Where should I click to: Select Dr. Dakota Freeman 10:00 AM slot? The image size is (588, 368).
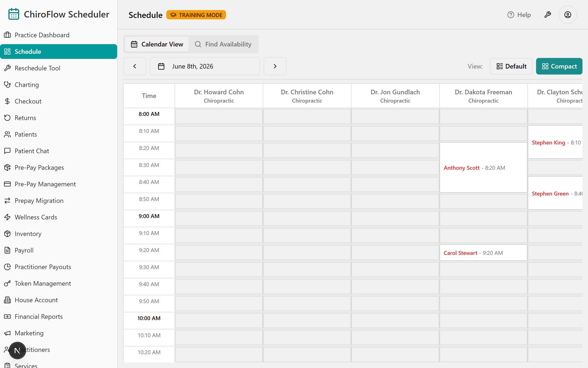[483, 321]
